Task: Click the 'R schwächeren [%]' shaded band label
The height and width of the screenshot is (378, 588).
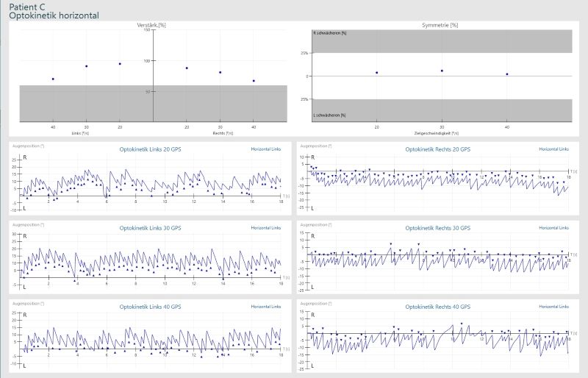Action: (329, 33)
